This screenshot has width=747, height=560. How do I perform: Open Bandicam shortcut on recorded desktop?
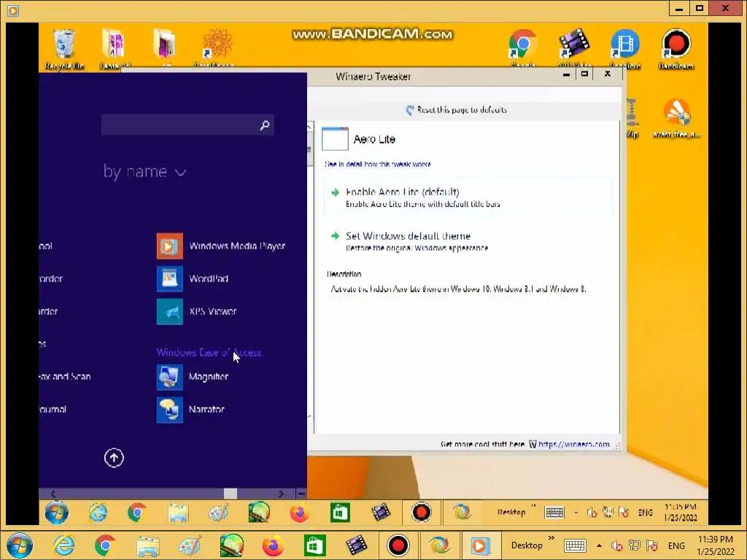click(x=676, y=49)
